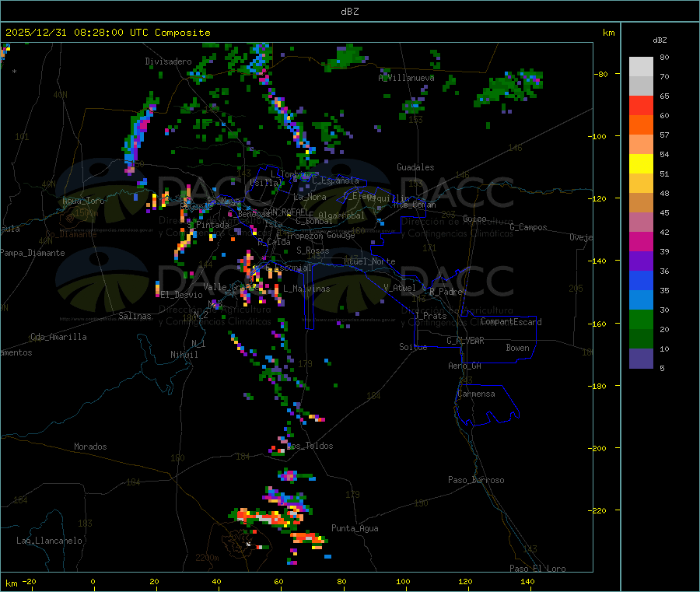
Task: Click the Guadales location label
Action: point(415,167)
